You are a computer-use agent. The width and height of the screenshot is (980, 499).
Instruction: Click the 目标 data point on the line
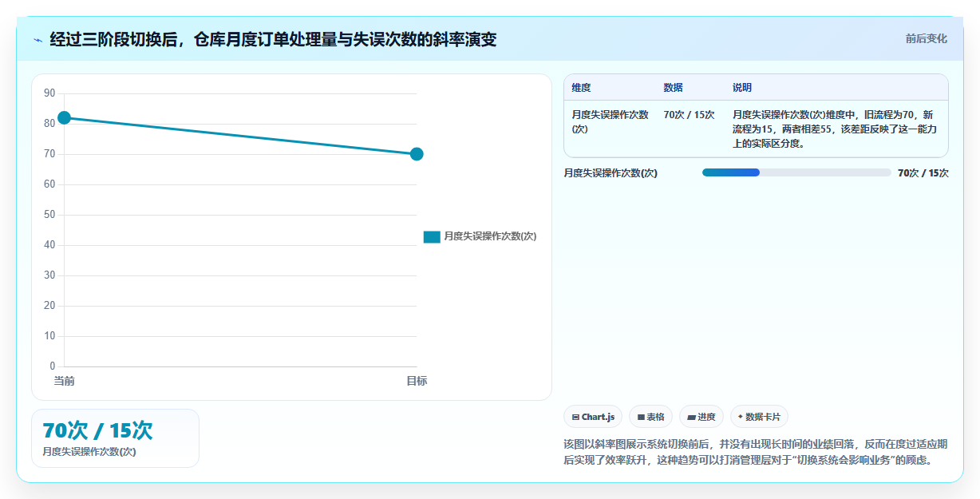click(417, 154)
